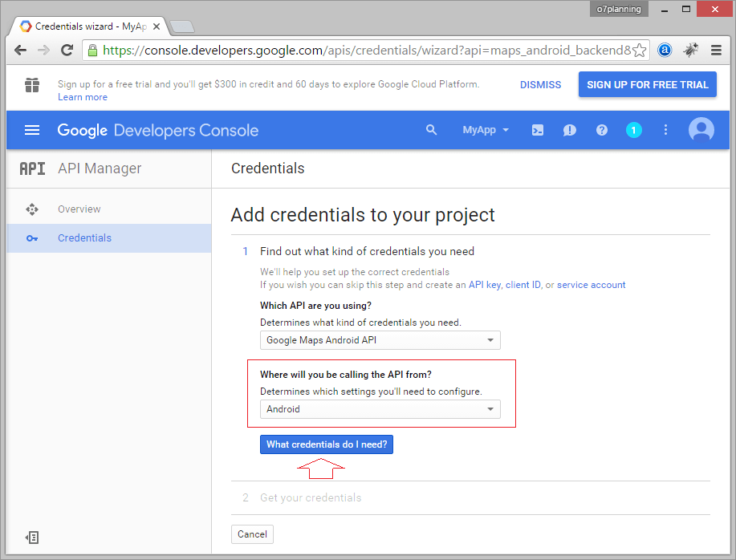This screenshot has width=736, height=560.
Task: Click the feedback exclamation icon
Action: (569, 130)
